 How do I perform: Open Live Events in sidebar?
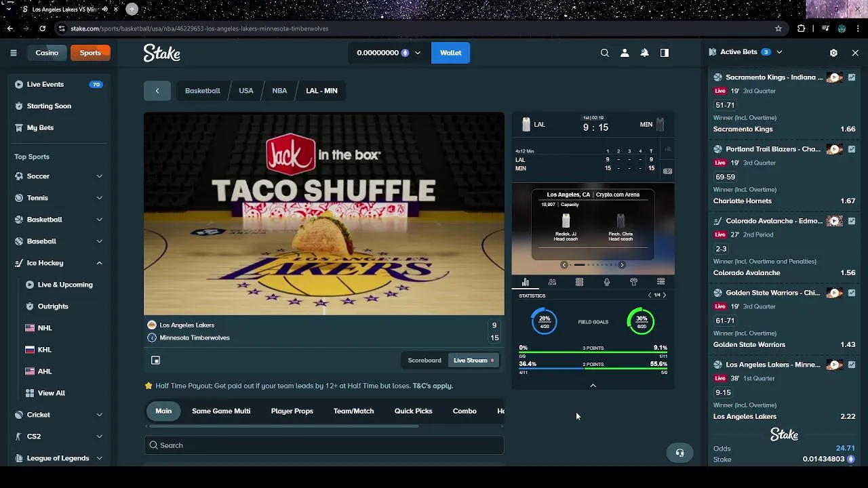pyautogui.click(x=59, y=85)
